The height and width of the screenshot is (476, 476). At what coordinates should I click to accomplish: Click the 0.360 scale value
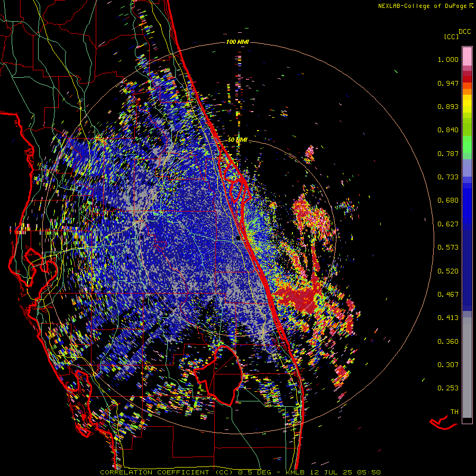(x=448, y=342)
